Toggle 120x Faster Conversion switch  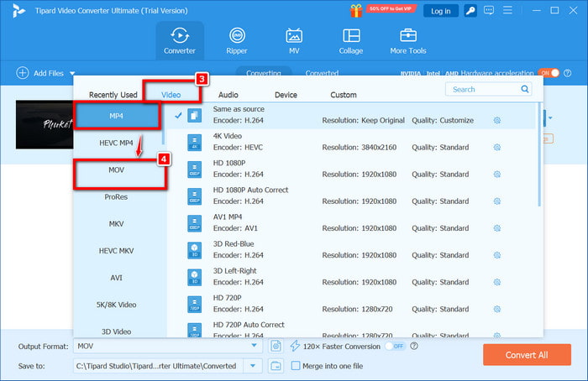(395, 346)
